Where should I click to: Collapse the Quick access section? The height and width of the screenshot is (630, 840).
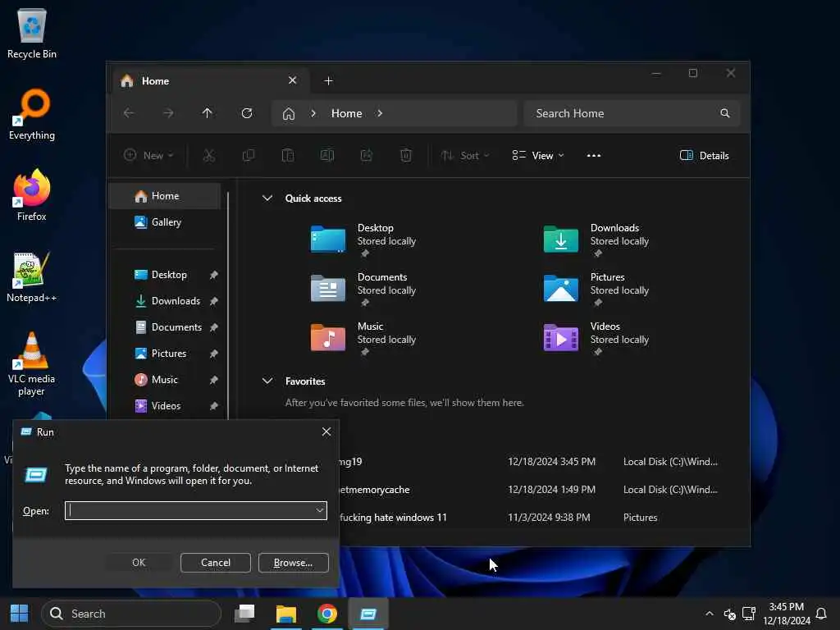tap(267, 199)
